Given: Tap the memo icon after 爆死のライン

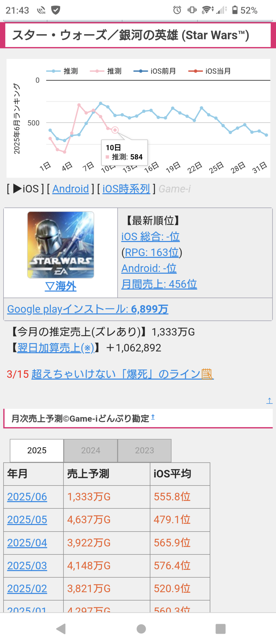Looking at the screenshot, I should coord(207,374).
